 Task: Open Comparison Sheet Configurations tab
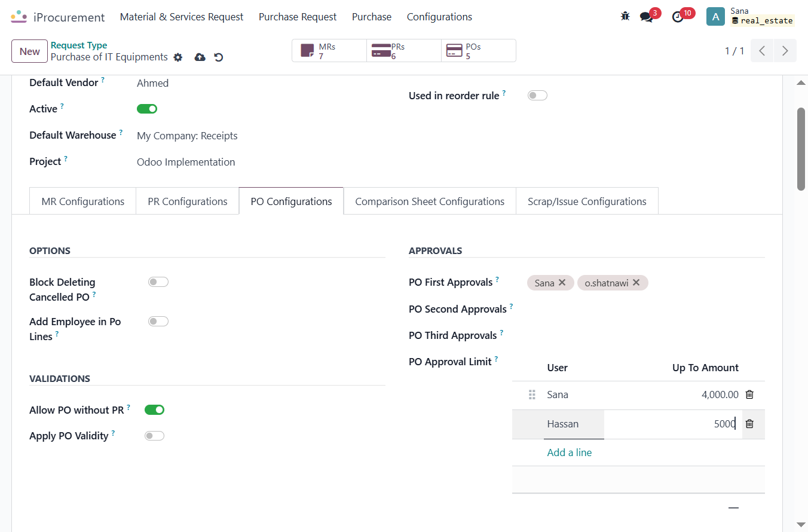pyautogui.click(x=430, y=201)
